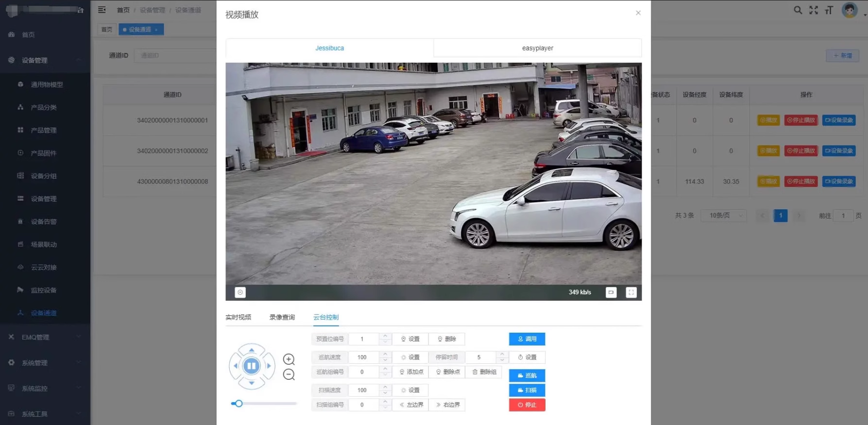
Task: Click the PTZ speed slider handle
Action: (x=238, y=404)
